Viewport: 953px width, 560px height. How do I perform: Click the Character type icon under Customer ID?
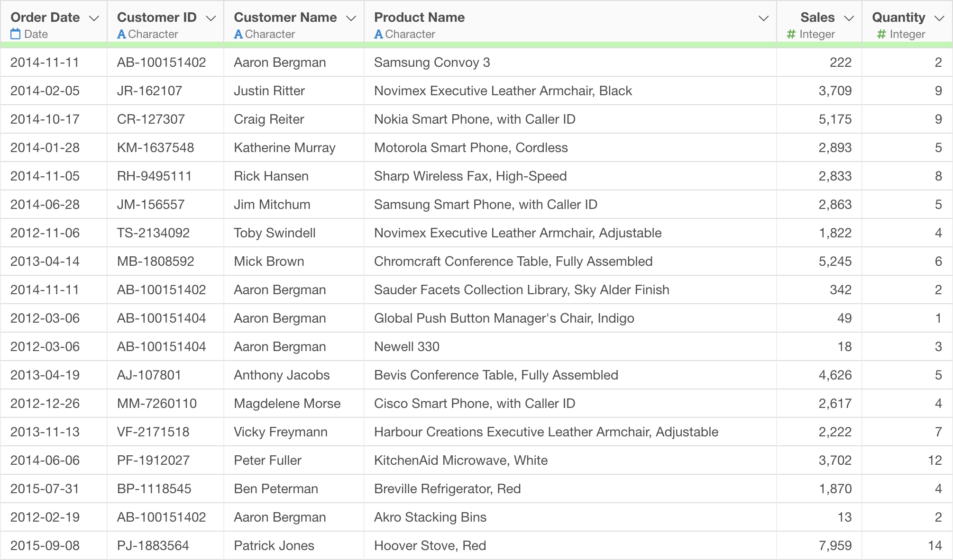coord(121,34)
